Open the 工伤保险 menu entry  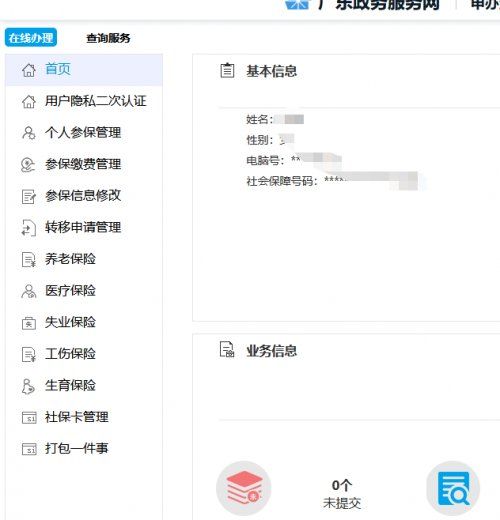[x=84, y=354]
